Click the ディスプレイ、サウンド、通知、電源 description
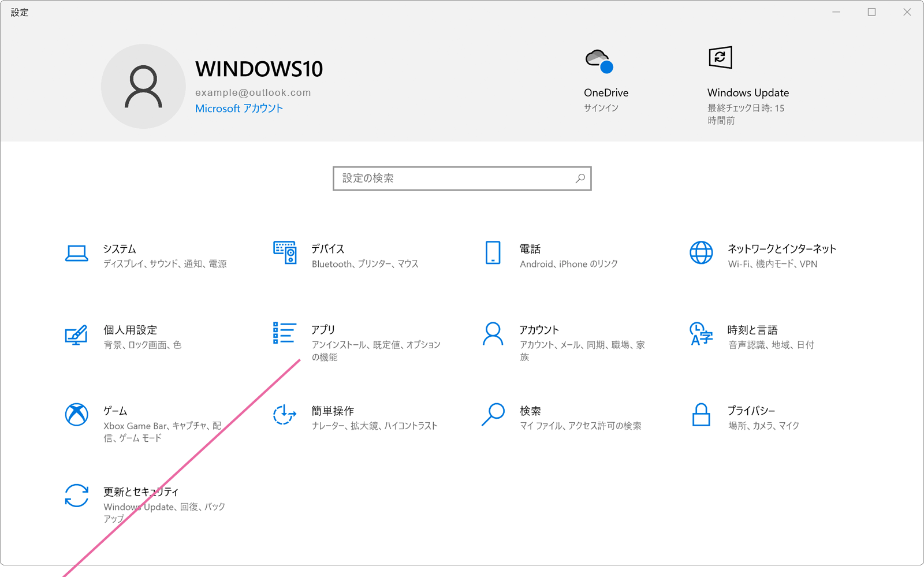Viewport: 924px width, 577px height. click(x=165, y=264)
